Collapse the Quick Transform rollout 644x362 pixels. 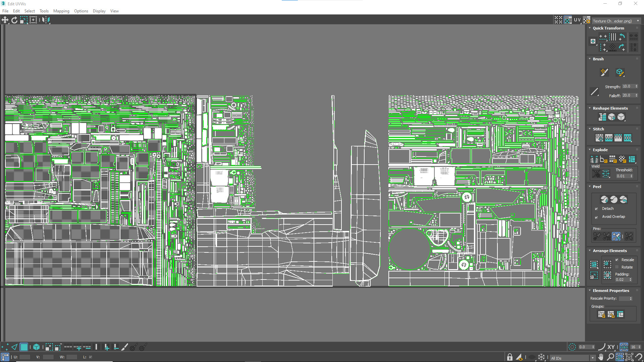(590, 28)
